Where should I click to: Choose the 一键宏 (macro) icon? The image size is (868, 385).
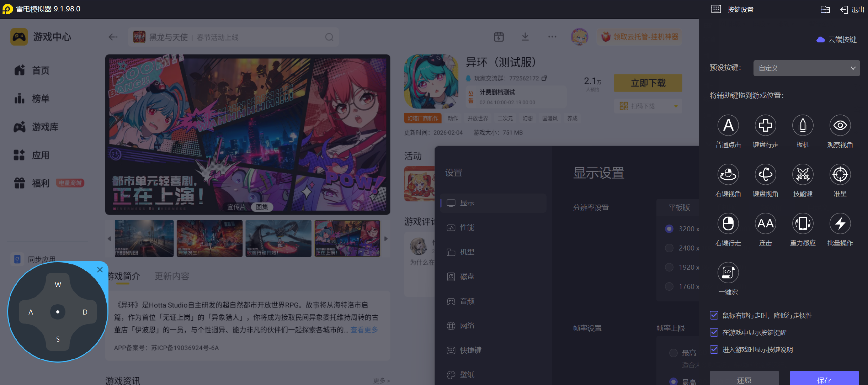pyautogui.click(x=728, y=273)
